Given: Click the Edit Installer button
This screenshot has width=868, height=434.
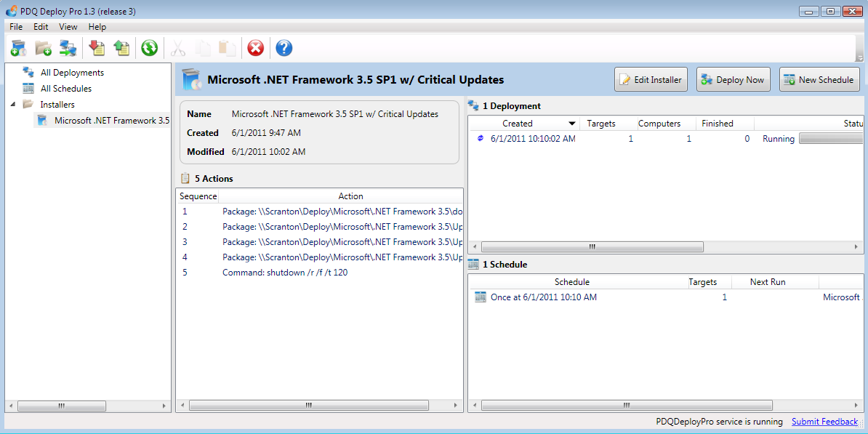Looking at the screenshot, I should [651, 80].
